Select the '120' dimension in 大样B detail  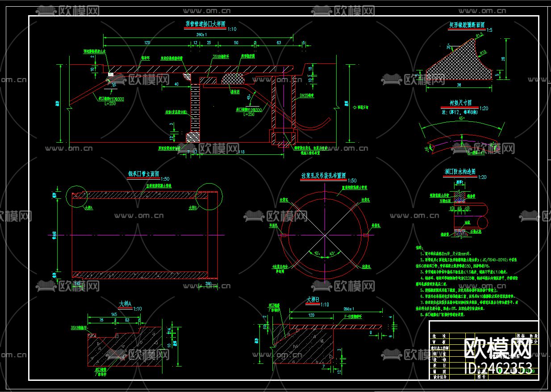point(311,315)
